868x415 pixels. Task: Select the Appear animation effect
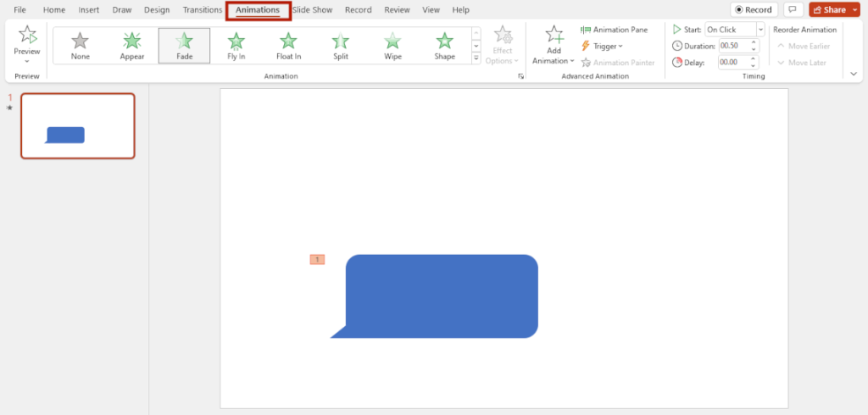tap(132, 45)
